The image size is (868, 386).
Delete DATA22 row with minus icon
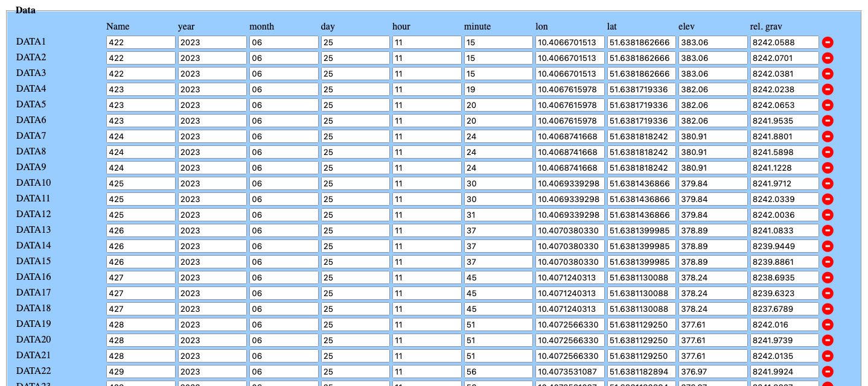point(828,372)
